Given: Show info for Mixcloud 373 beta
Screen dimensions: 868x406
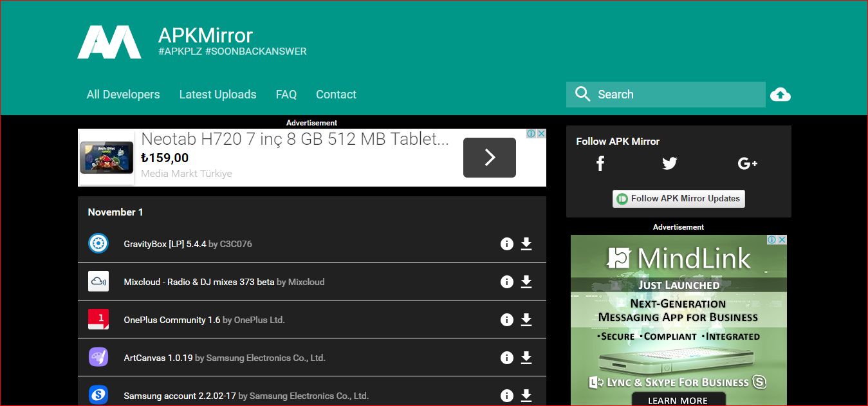Looking at the screenshot, I should pos(507,282).
